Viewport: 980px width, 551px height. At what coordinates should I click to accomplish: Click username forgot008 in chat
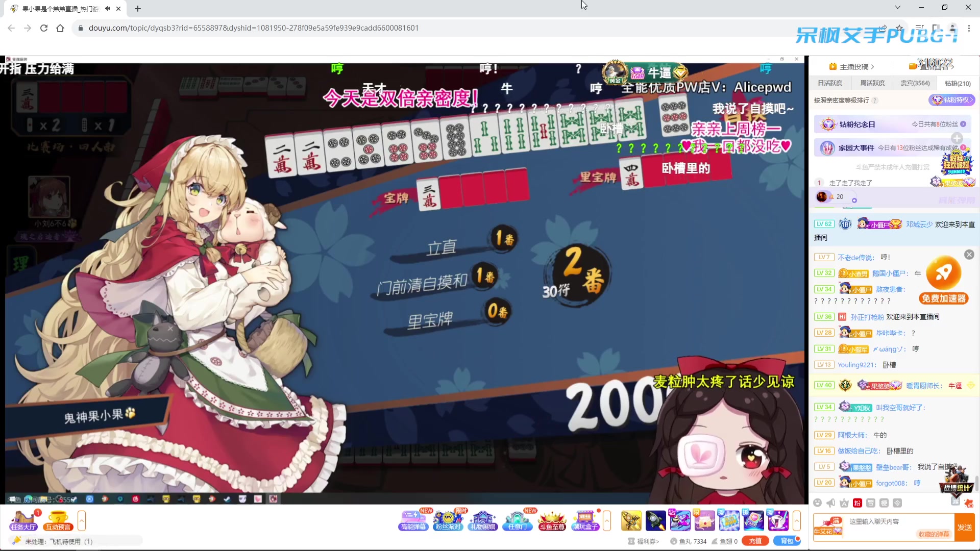click(x=891, y=483)
